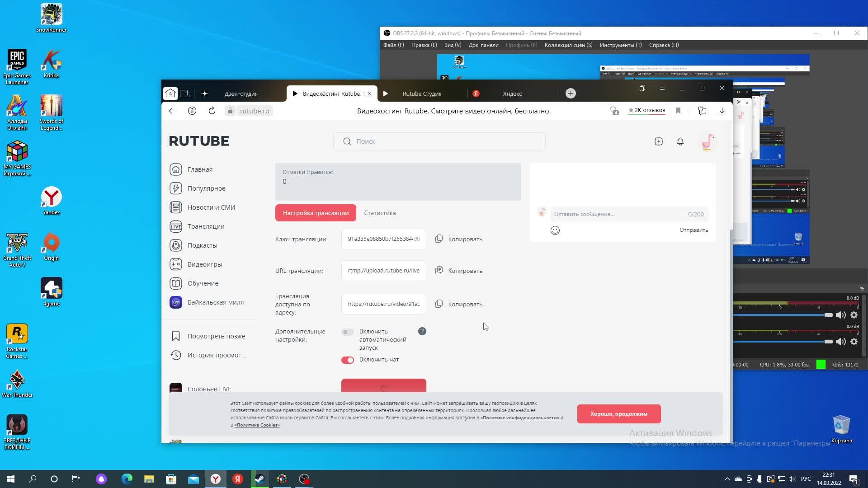Viewport: 868px width, 488px height.
Task: Open the emoji picker in chat
Action: (555, 230)
